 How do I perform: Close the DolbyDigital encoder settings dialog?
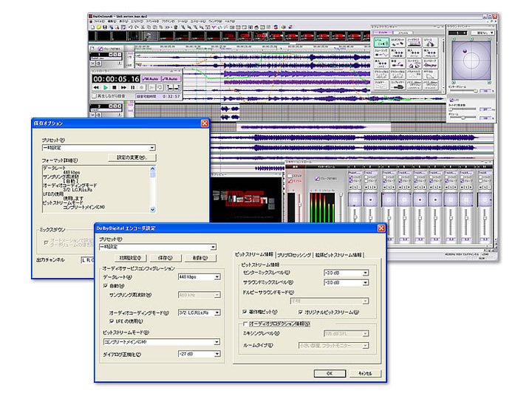381,229
